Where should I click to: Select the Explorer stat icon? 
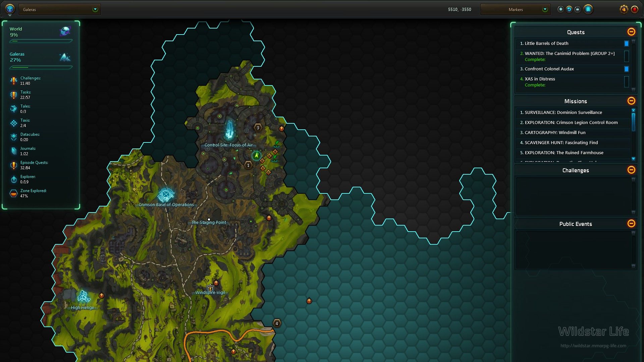[x=13, y=179]
